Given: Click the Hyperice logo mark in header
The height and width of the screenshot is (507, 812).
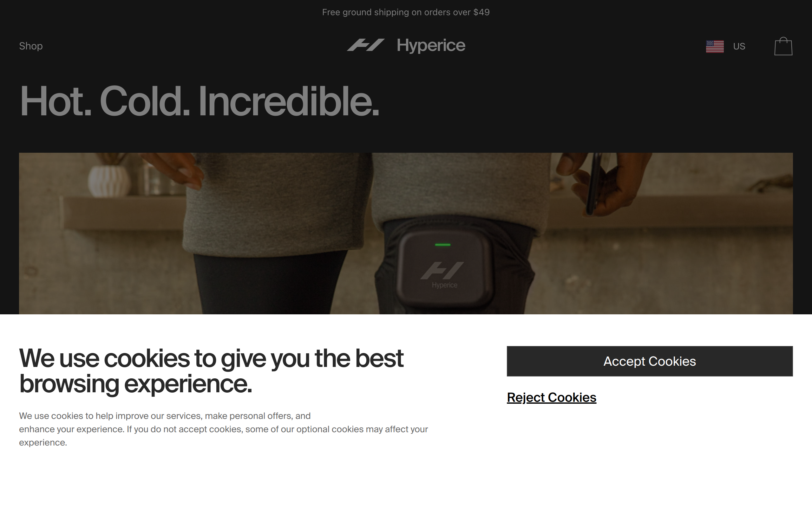Looking at the screenshot, I should (x=366, y=45).
